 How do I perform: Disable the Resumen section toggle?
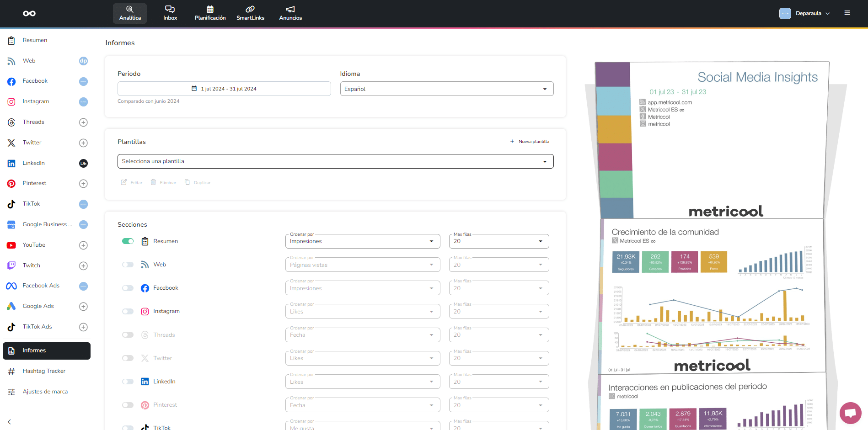tap(128, 241)
